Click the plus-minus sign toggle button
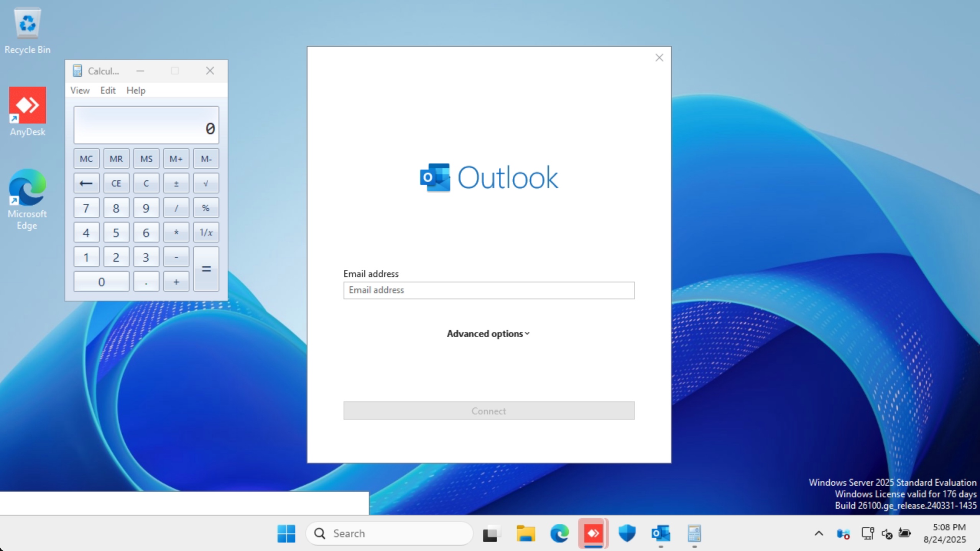The image size is (980, 551). click(x=176, y=183)
